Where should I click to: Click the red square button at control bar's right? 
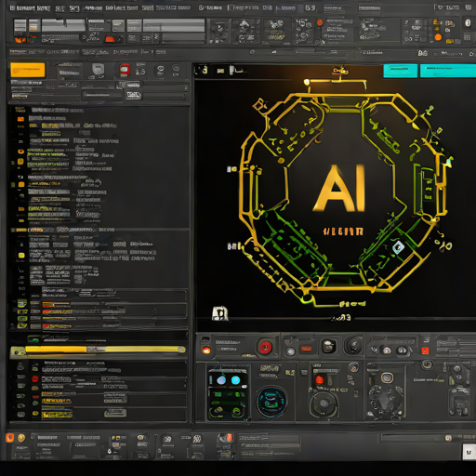pos(425,350)
